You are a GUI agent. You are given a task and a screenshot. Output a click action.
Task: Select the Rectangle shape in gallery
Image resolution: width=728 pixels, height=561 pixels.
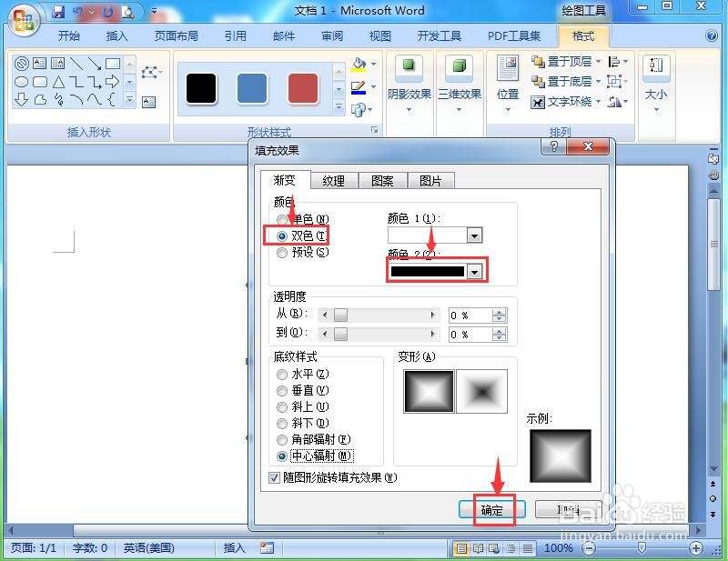[112, 63]
